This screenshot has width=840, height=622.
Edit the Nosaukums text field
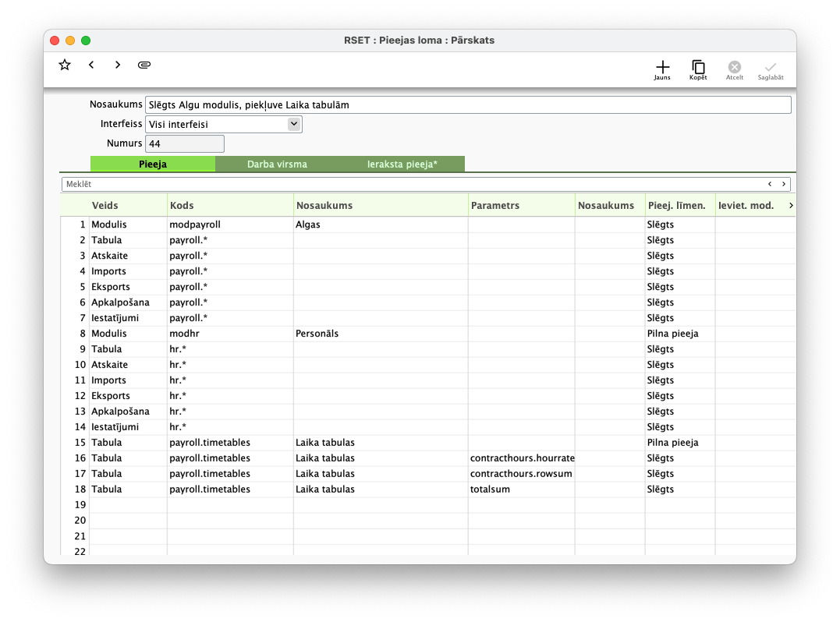tap(468, 105)
